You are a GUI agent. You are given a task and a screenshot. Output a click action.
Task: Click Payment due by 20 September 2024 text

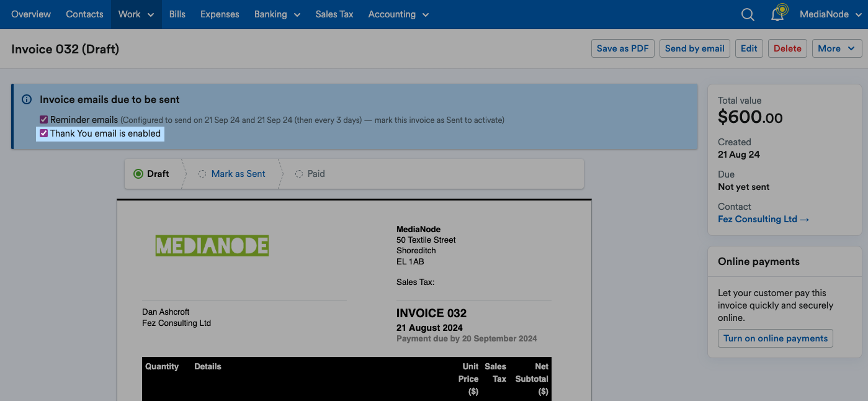click(467, 339)
